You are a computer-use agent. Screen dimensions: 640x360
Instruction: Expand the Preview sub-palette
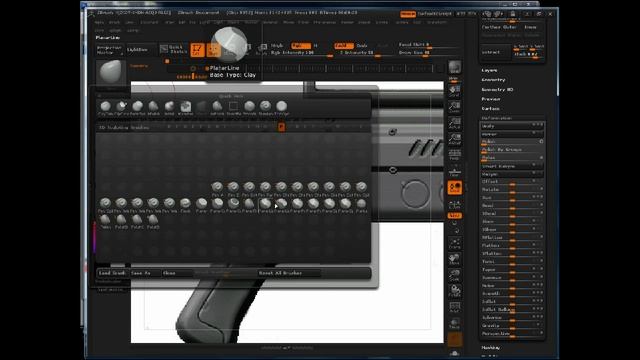[x=491, y=99]
